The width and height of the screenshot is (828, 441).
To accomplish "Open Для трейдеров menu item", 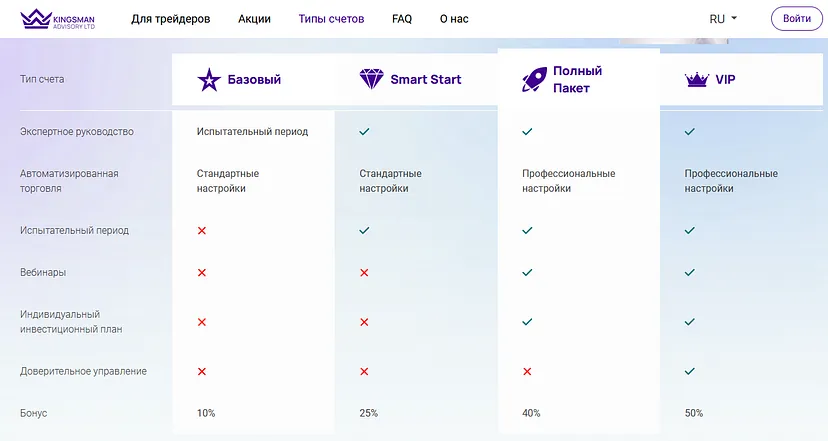I will 171,19.
